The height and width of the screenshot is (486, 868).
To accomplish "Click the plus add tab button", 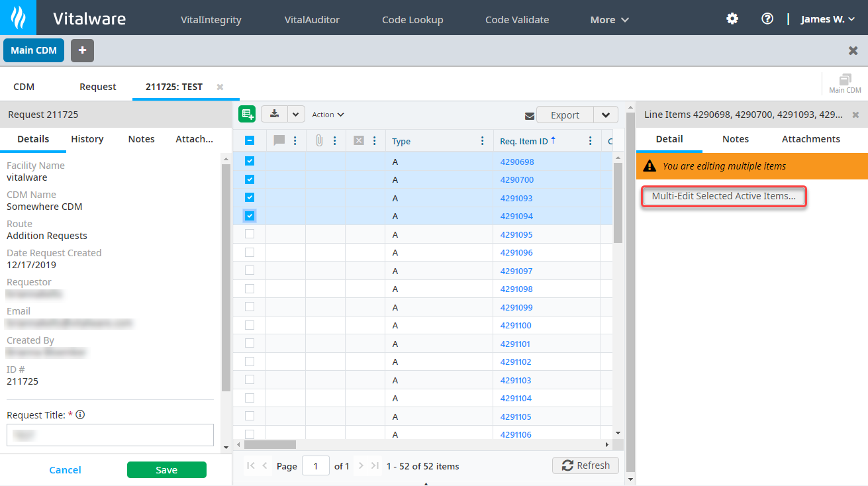I will (82, 50).
